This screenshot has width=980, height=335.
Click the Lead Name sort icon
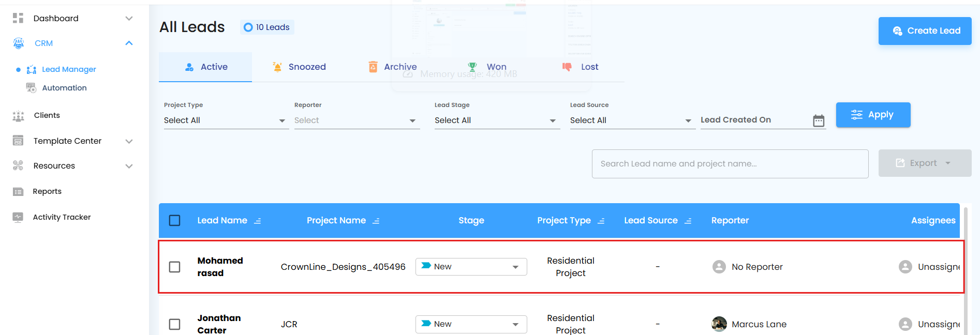pos(258,221)
